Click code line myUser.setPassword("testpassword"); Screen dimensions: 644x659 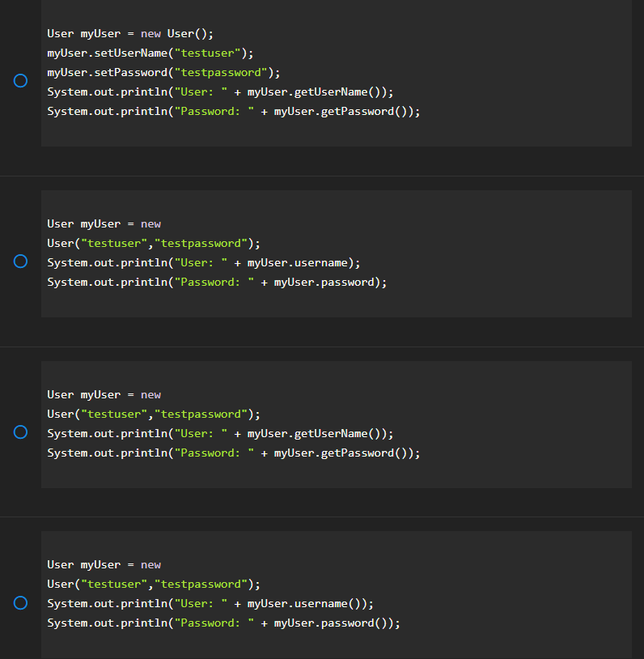pos(164,72)
